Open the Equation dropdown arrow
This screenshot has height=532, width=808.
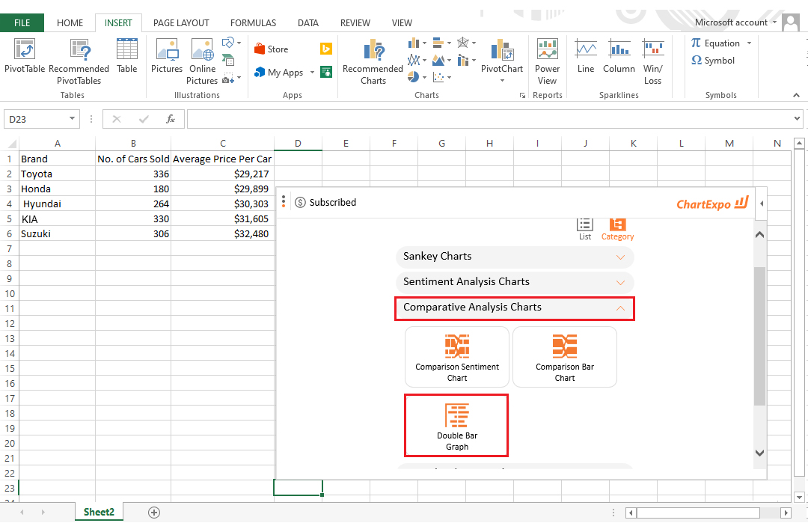(x=749, y=43)
